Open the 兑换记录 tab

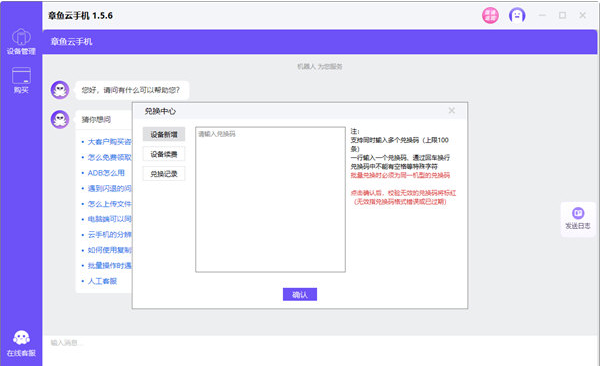pos(164,174)
